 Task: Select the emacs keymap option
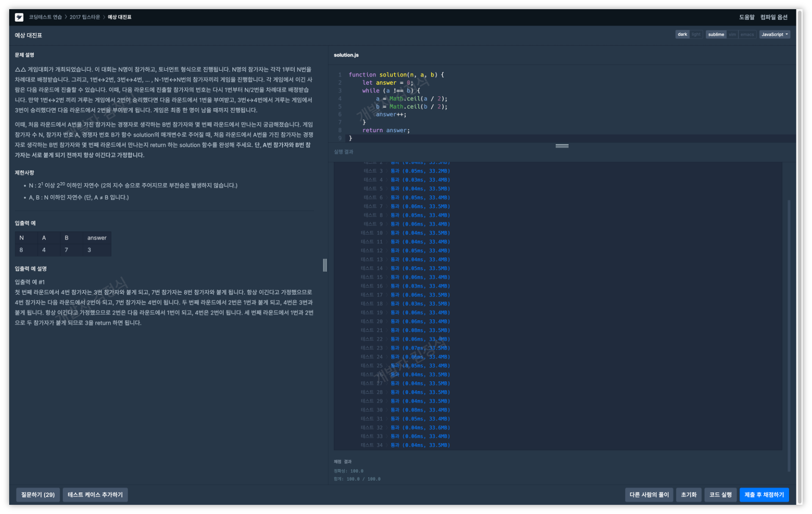coord(747,34)
